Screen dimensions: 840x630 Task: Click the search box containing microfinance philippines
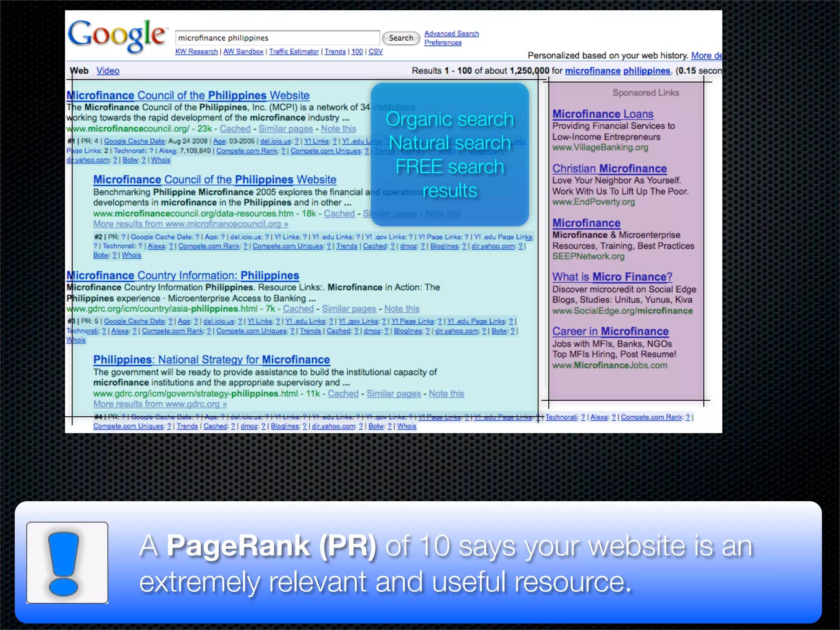[x=277, y=38]
